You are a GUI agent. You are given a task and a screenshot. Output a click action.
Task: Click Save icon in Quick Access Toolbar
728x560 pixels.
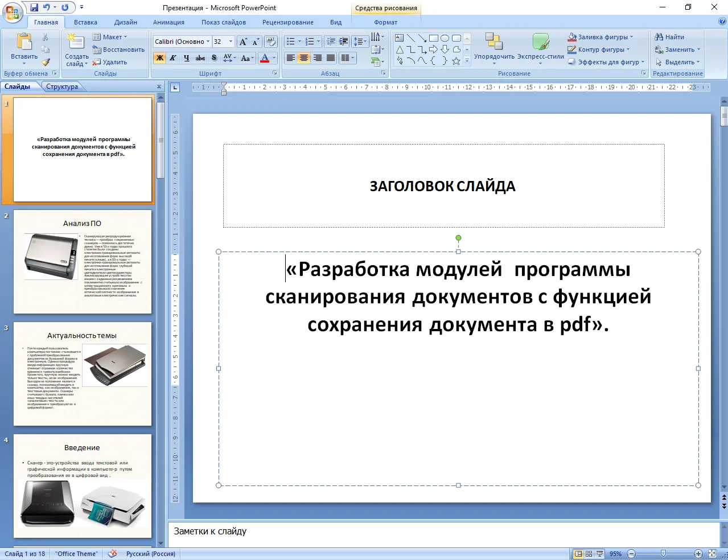[x=34, y=7]
